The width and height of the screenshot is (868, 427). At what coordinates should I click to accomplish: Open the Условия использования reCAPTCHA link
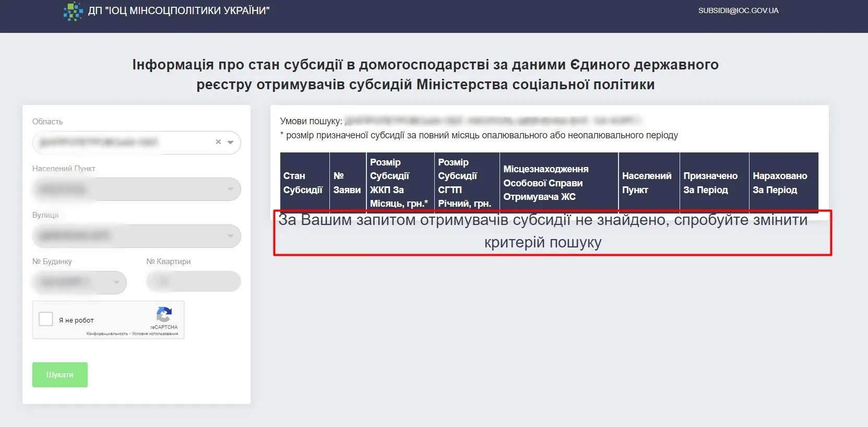tap(155, 334)
